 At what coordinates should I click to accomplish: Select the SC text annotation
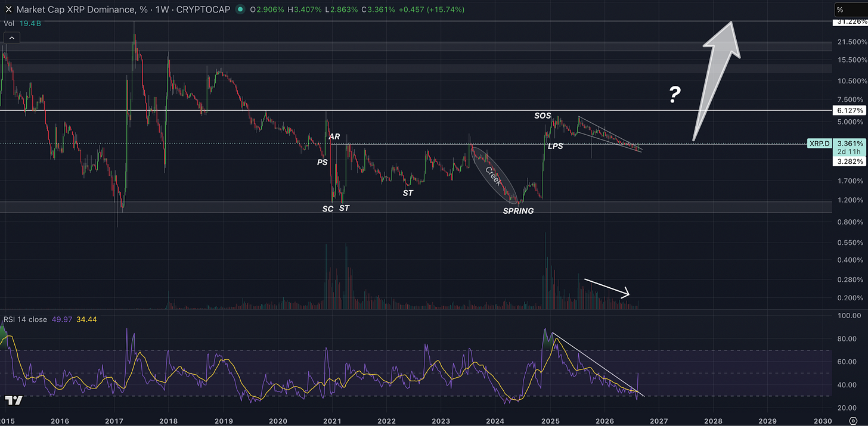(328, 209)
